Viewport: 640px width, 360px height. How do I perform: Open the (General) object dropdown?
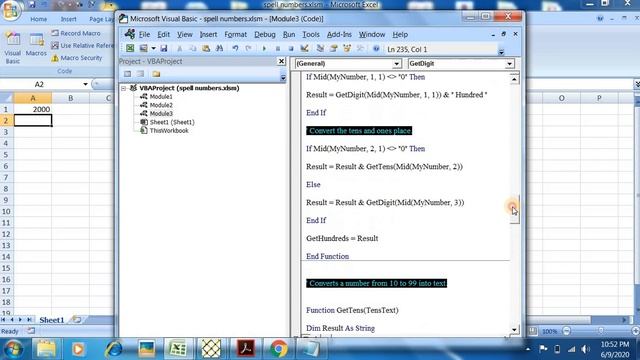396,64
